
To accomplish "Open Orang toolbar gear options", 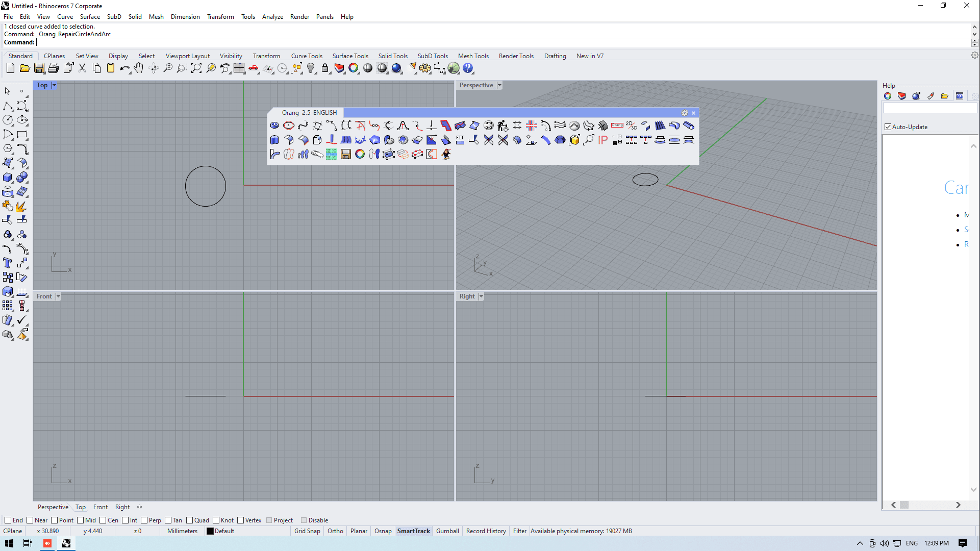I will coord(685,113).
